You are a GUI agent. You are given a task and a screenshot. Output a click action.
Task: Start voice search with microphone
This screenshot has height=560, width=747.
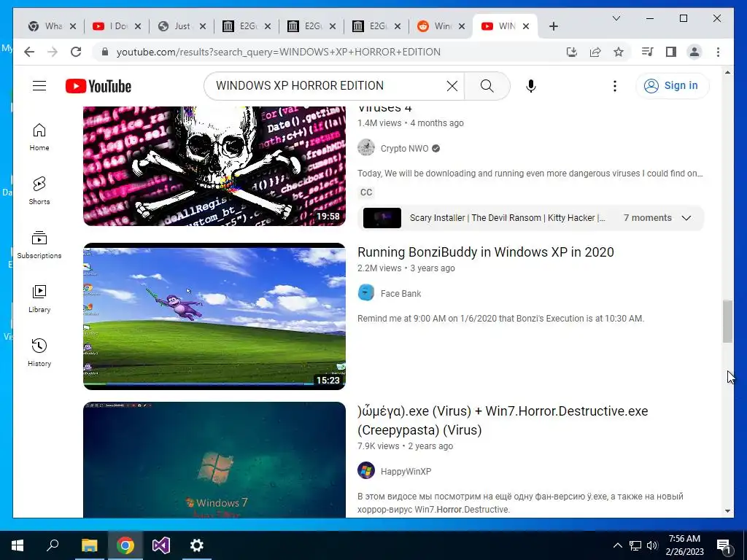531,86
